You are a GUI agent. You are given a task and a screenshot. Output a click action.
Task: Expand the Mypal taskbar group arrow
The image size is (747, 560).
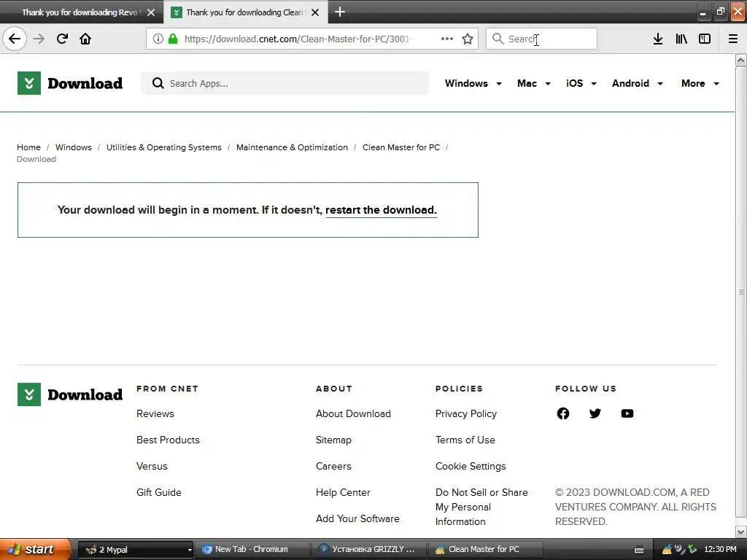click(189, 550)
